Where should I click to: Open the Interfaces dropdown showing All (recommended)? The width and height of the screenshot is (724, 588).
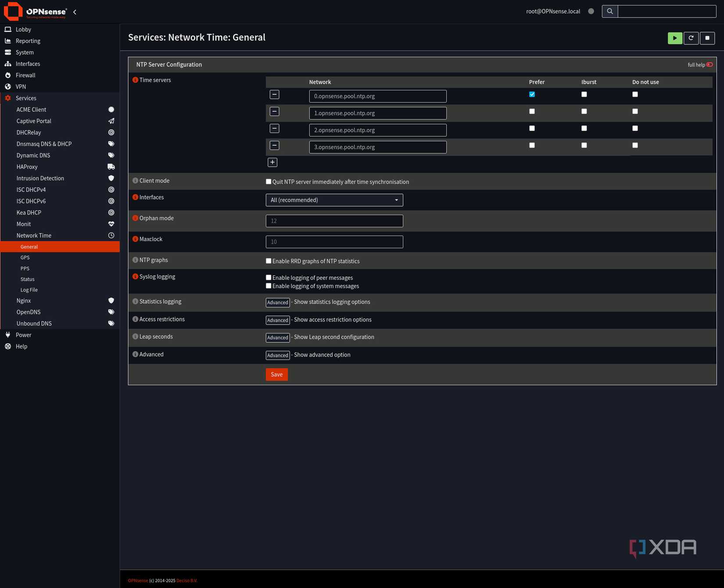tap(334, 200)
